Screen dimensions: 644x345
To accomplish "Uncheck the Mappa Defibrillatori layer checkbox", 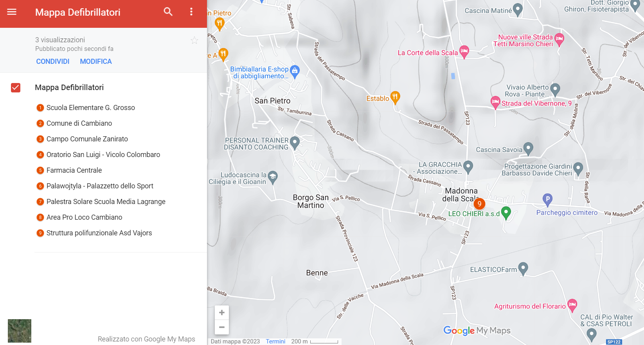I will pos(16,87).
